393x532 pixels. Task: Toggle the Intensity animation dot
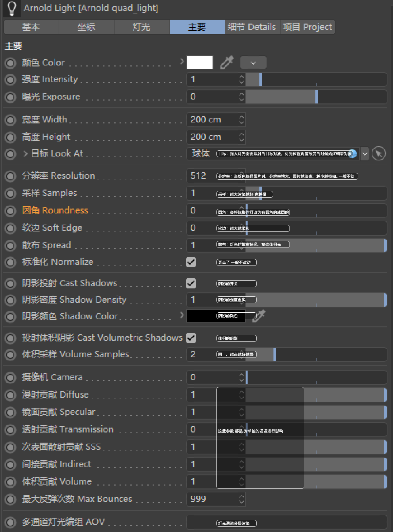tap(10, 80)
